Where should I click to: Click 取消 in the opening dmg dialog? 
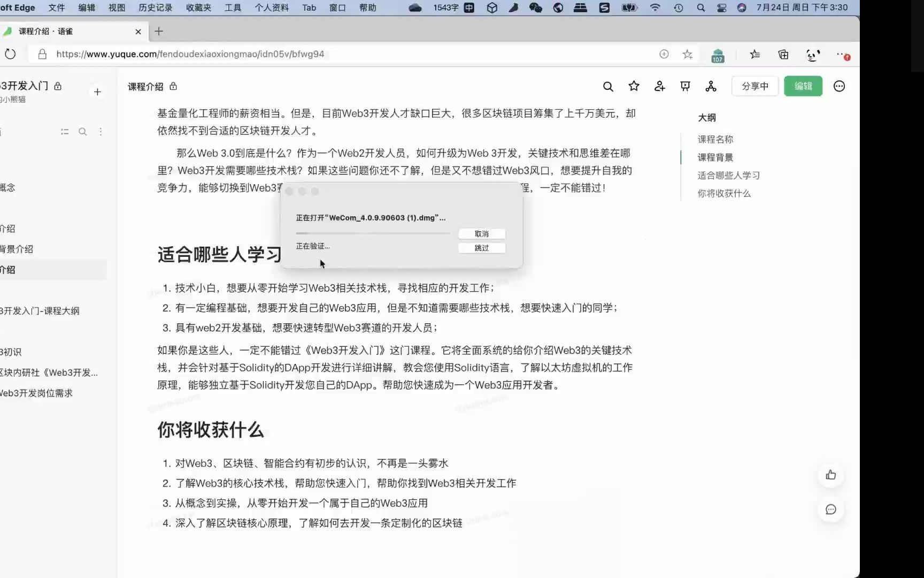pos(482,234)
